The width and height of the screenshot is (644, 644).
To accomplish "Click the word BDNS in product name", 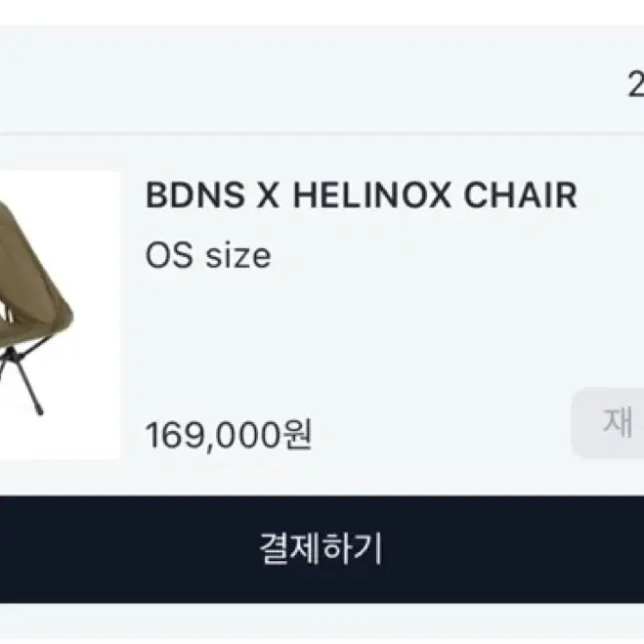I will point(195,195).
